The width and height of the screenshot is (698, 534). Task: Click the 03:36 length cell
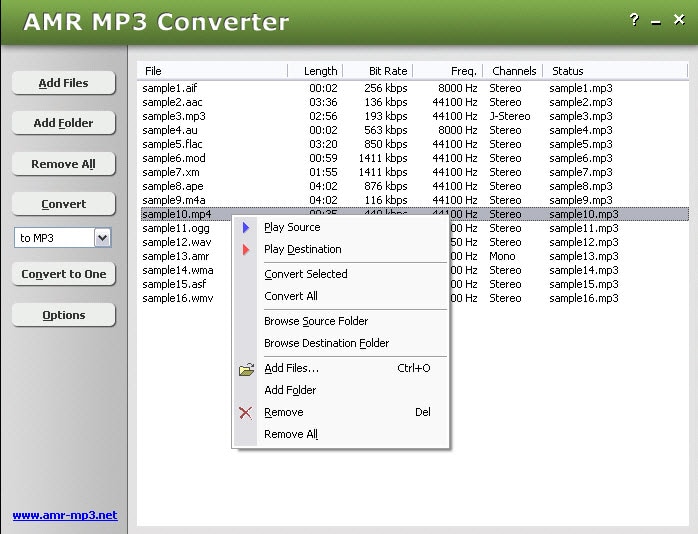point(323,102)
